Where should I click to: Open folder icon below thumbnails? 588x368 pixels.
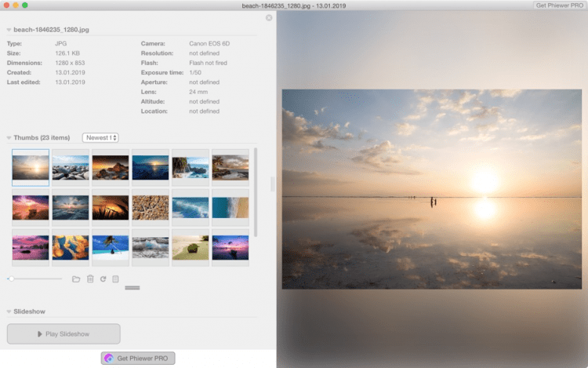pos(76,279)
